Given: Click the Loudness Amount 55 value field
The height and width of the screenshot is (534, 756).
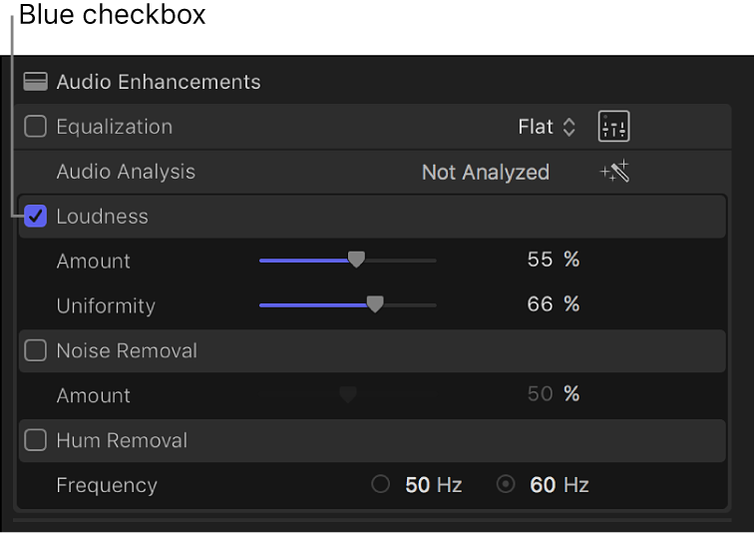Looking at the screenshot, I should (x=540, y=261).
